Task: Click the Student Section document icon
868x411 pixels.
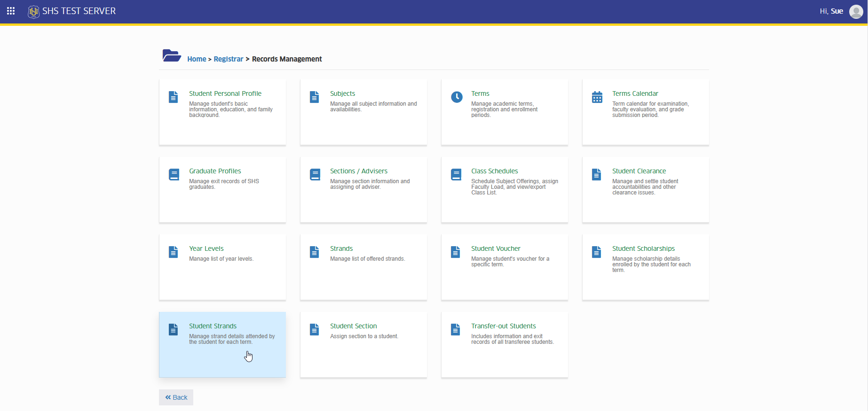Action: click(x=315, y=329)
